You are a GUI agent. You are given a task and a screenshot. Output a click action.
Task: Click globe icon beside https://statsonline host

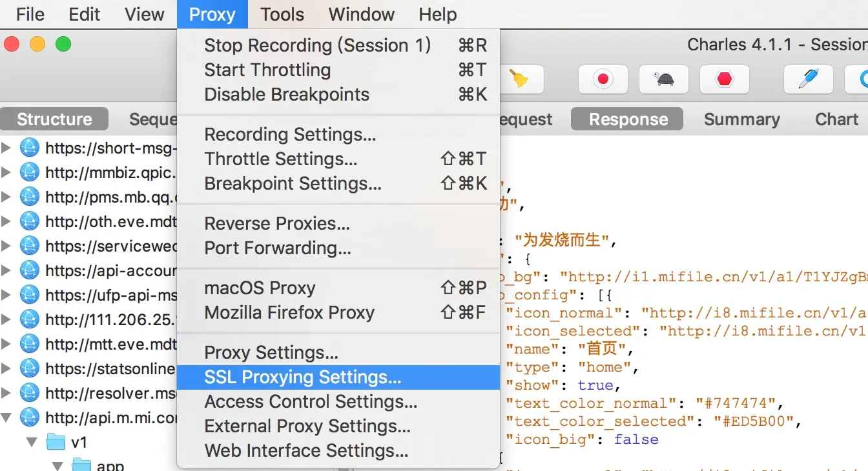[30, 368]
